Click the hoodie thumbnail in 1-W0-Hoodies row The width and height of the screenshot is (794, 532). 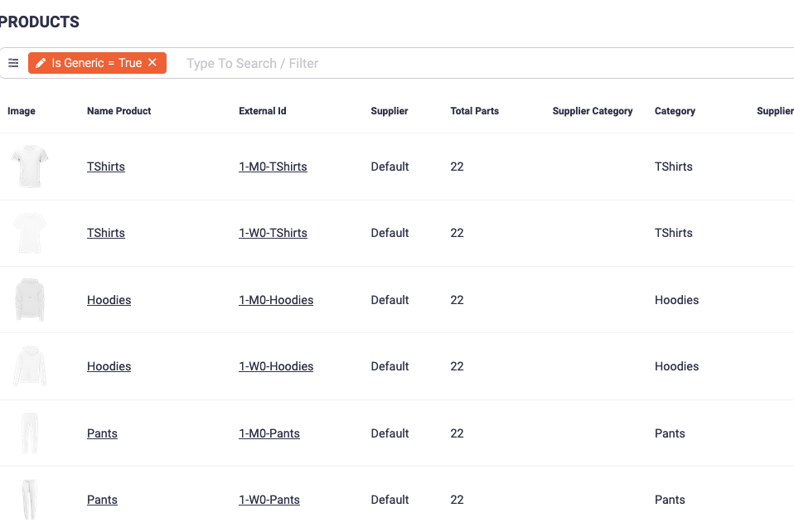(30, 366)
